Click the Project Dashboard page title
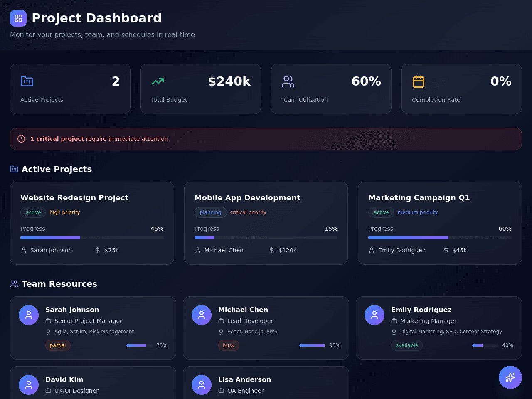The width and height of the screenshot is (532, 399). [x=96, y=18]
